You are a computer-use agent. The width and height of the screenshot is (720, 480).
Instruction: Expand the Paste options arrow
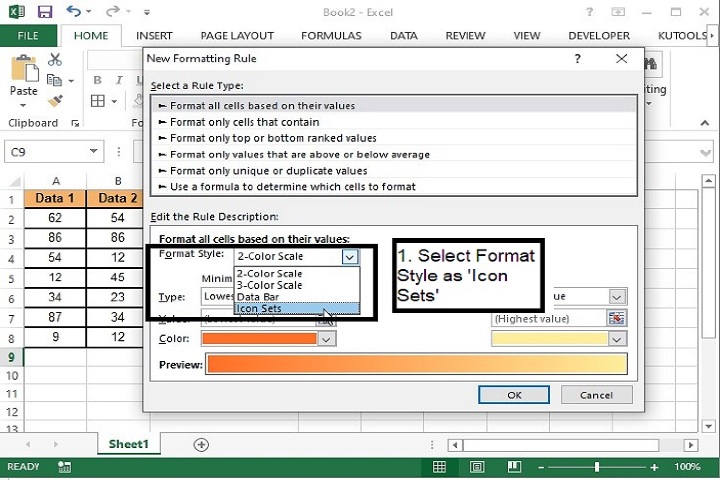[23, 106]
